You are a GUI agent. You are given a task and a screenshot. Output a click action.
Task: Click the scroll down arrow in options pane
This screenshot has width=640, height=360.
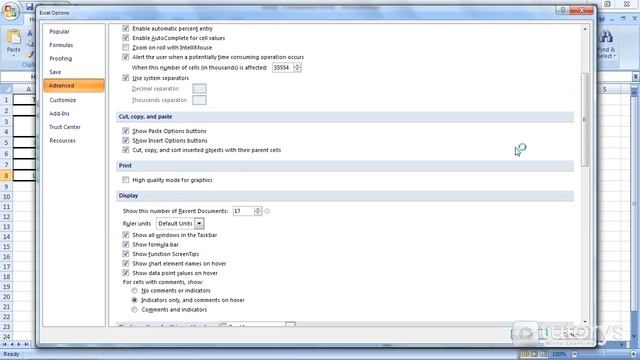(x=584, y=322)
